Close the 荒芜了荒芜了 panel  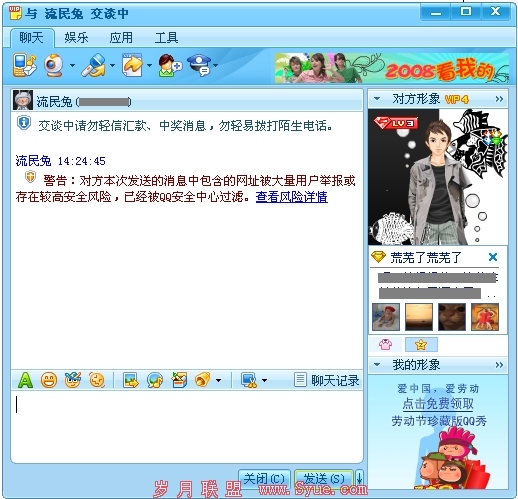point(493,257)
